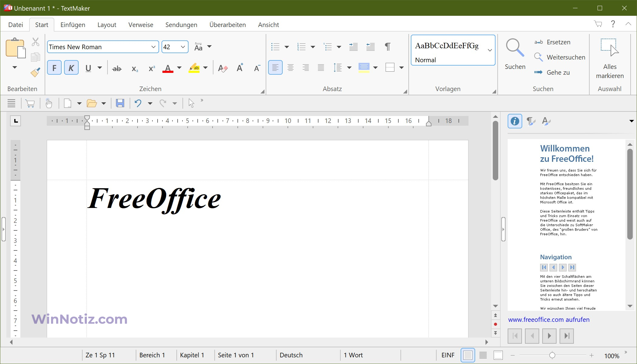Undo the last action
Viewport: 637px width, 364px height.
[138, 103]
